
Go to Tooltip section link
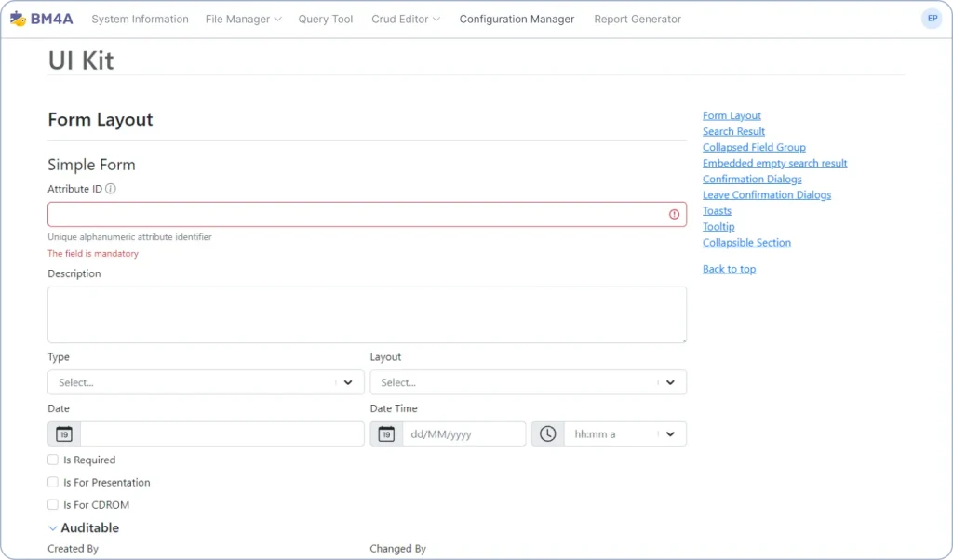pos(718,226)
